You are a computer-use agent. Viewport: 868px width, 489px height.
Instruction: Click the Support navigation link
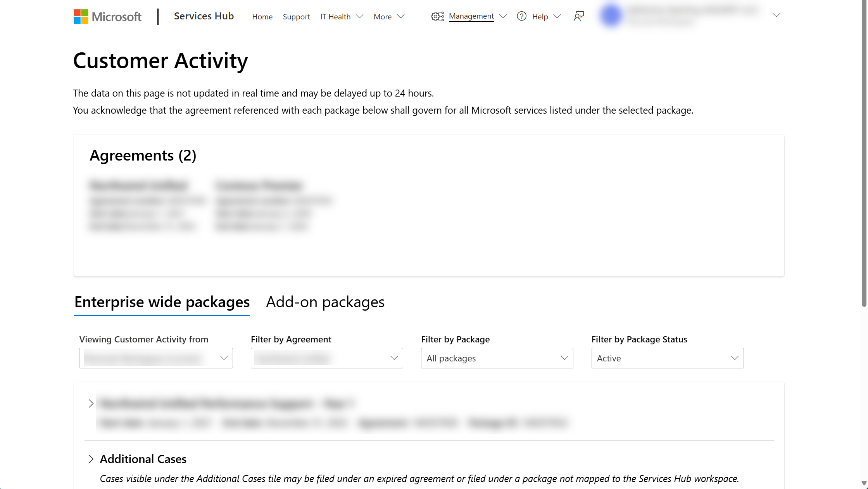click(296, 16)
